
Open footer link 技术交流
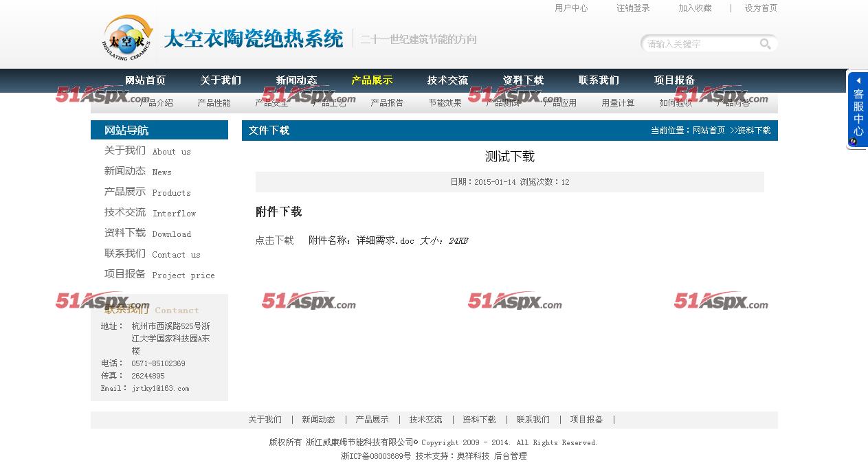[x=425, y=420]
